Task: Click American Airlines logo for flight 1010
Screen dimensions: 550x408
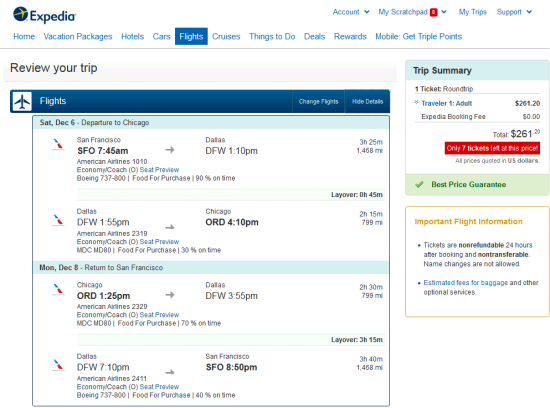Action: (58, 145)
